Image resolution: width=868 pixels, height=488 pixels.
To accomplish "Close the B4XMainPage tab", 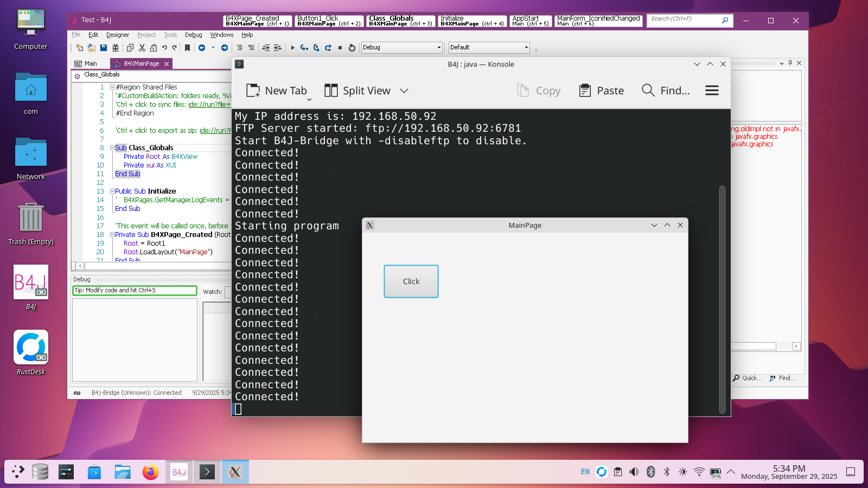I will (x=167, y=64).
